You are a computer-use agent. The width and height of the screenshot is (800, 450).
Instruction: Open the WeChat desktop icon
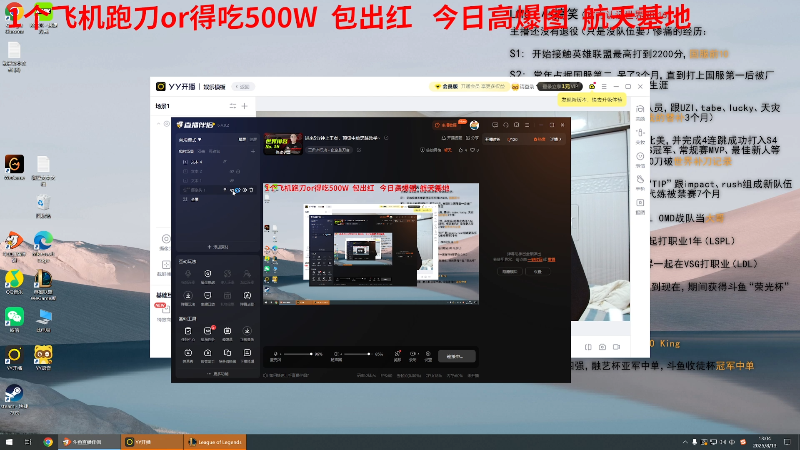click(x=14, y=319)
